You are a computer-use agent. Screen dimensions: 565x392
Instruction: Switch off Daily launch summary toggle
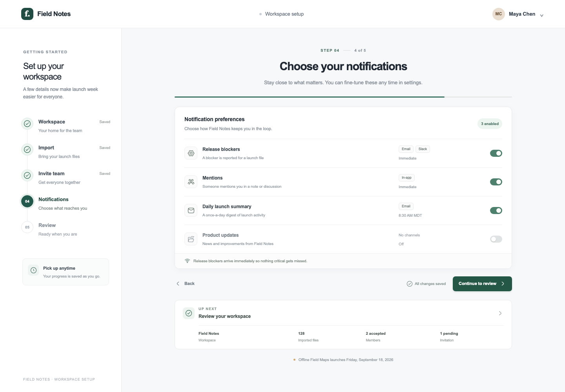pyautogui.click(x=496, y=211)
